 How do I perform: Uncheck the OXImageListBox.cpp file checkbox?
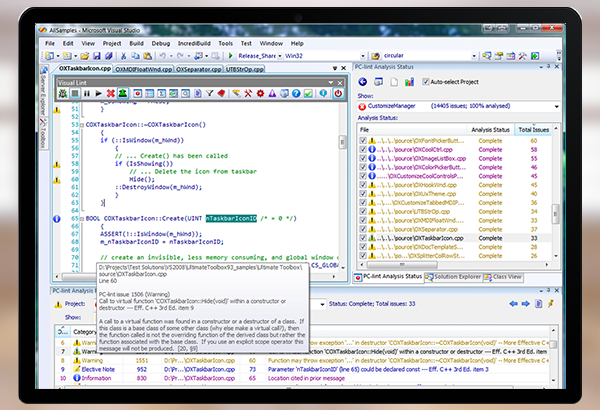363,158
